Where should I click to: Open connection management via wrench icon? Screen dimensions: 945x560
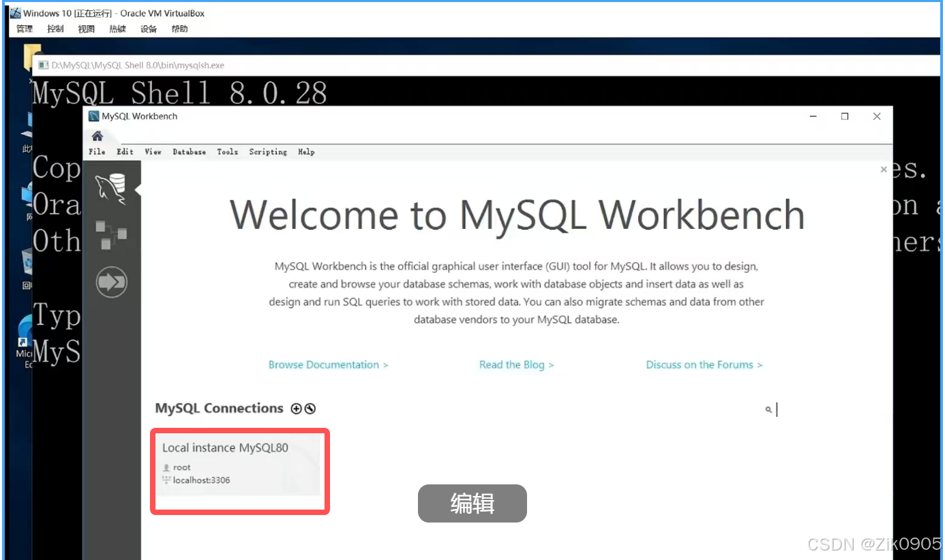(x=310, y=409)
